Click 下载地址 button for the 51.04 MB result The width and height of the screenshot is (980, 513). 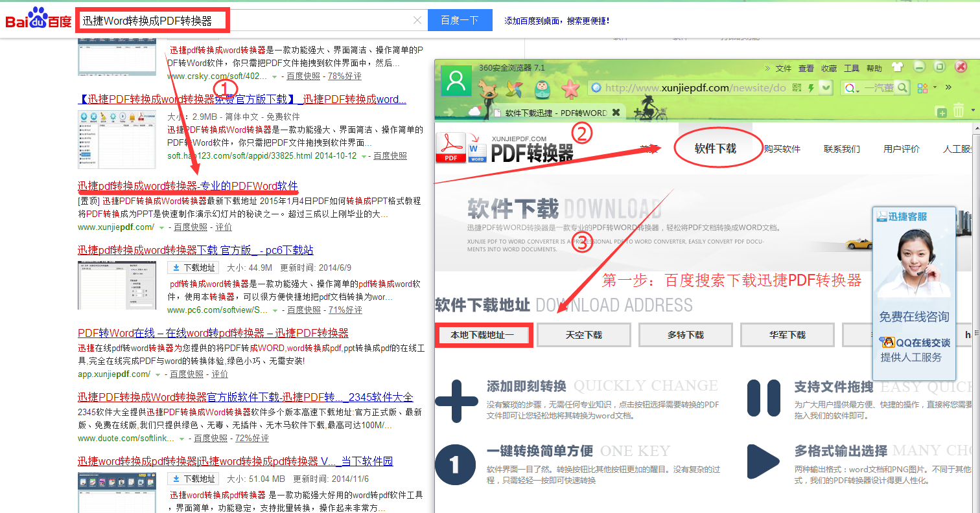[193, 479]
